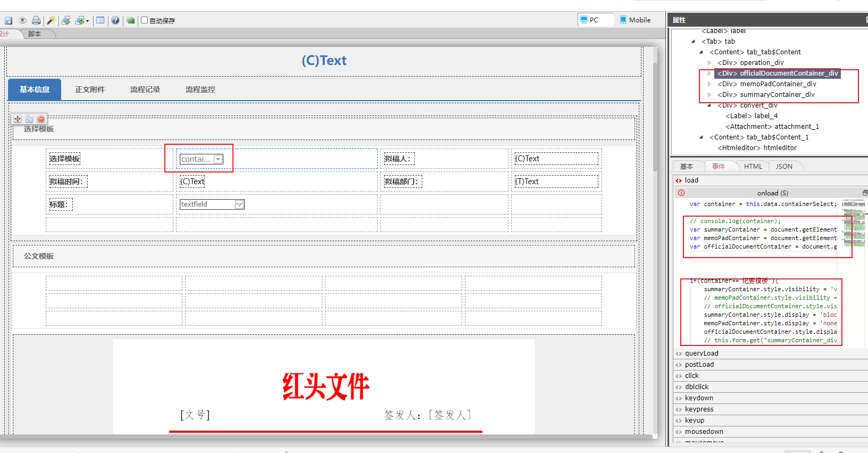Click the import icon with green arrow

click(66, 21)
